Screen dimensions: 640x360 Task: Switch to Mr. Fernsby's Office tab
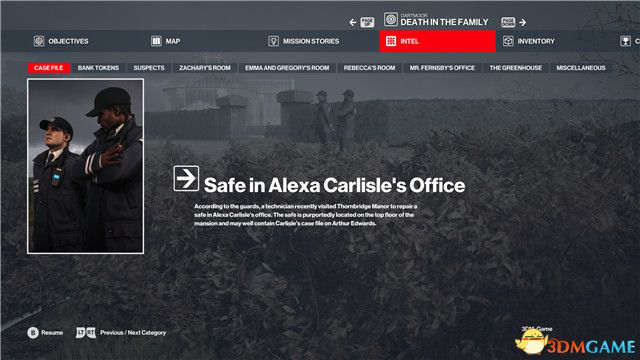click(x=442, y=68)
